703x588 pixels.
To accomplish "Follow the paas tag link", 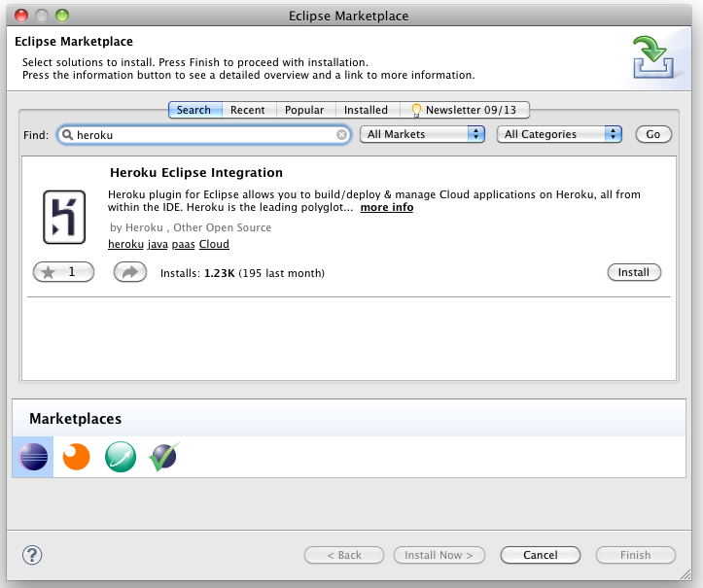I will coord(184,244).
